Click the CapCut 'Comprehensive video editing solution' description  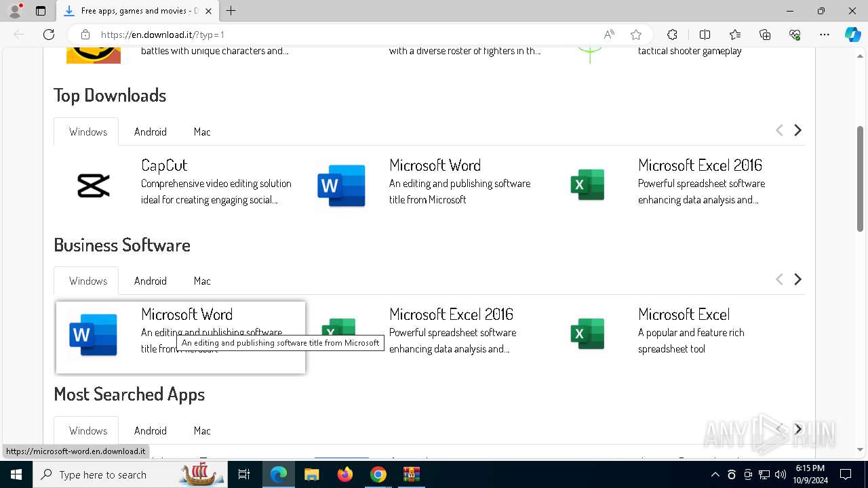(216, 192)
